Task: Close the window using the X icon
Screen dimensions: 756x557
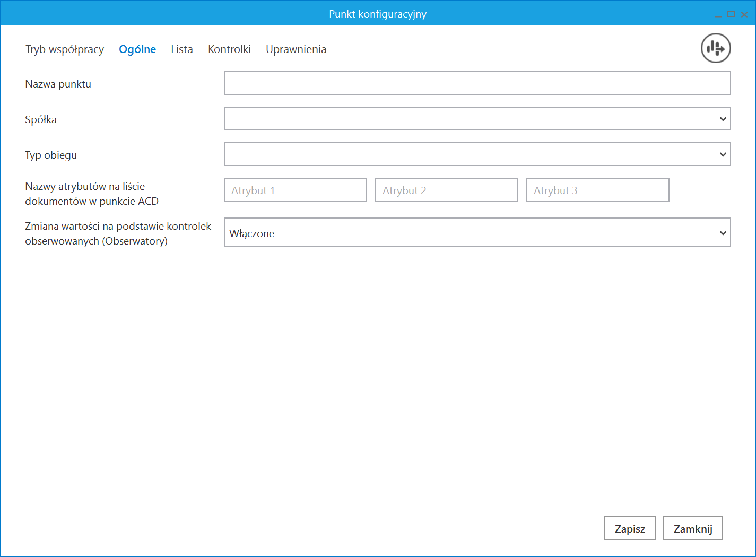Action: point(744,14)
